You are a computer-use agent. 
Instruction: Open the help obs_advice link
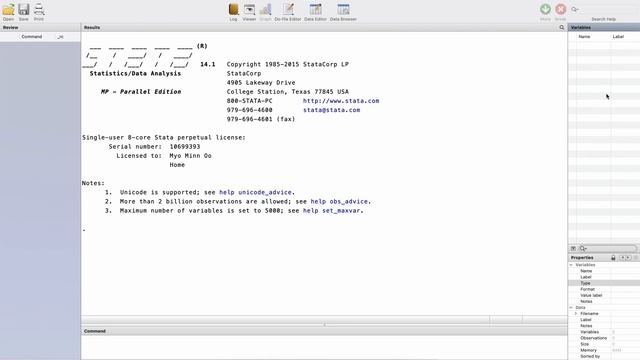(x=339, y=201)
